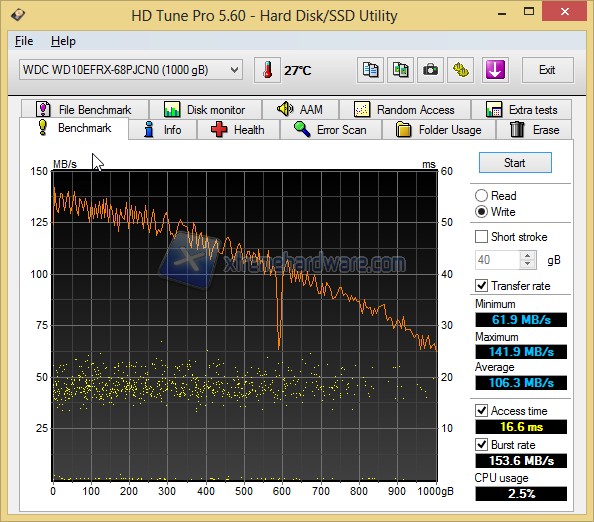Increase short stroke value with up arrow

click(x=528, y=256)
